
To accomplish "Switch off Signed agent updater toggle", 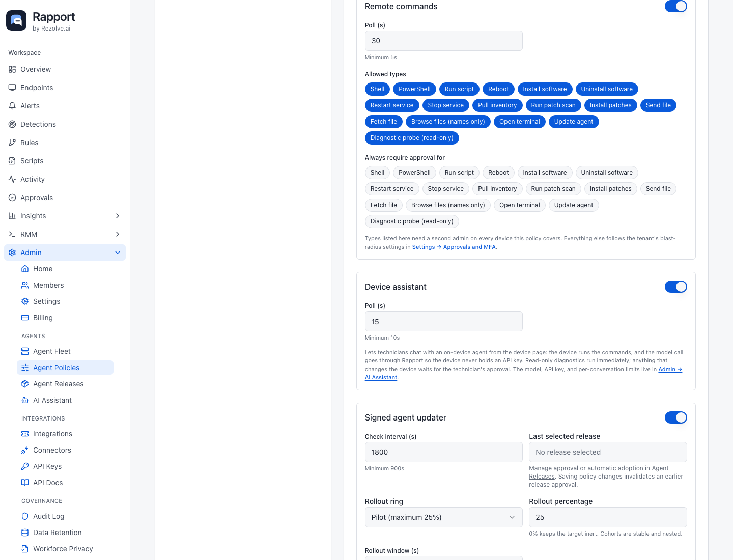I will pyautogui.click(x=676, y=417).
